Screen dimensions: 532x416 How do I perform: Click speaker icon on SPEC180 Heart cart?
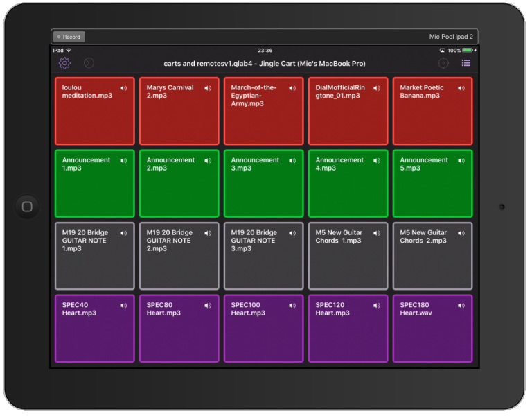[x=461, y=305]
